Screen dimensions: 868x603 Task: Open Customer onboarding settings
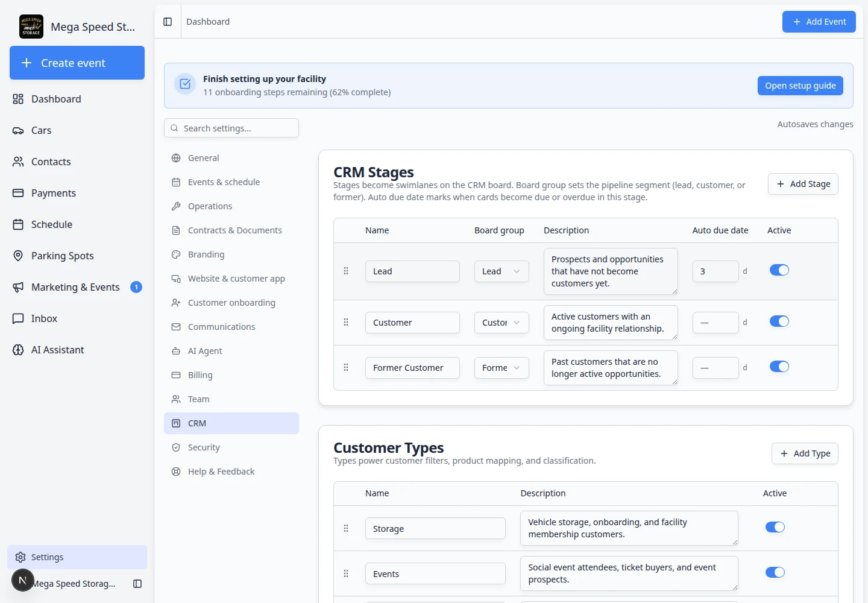[231, 303]
